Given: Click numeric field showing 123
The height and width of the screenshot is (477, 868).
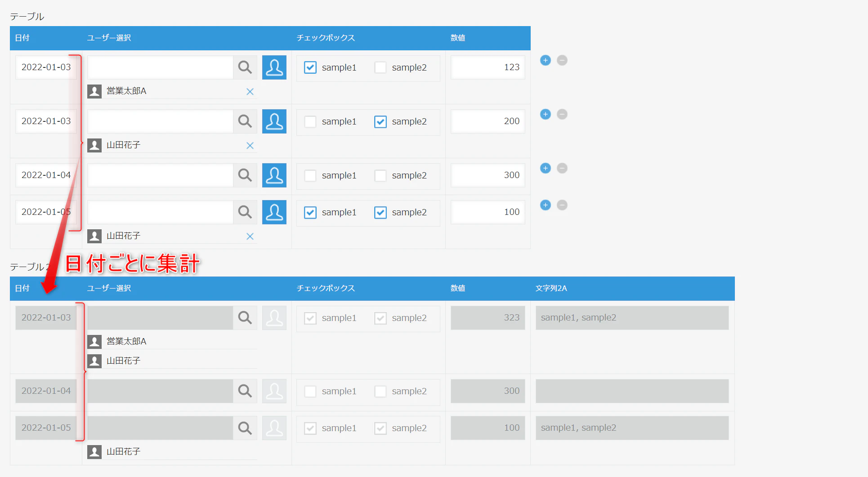Looking at the screenshot, I should 488,67.
